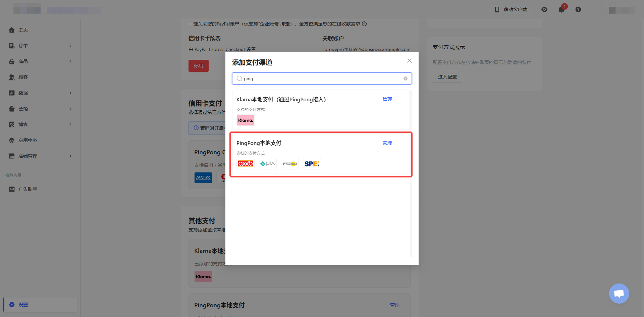Open 顾客 customers icon

(12, 77)
